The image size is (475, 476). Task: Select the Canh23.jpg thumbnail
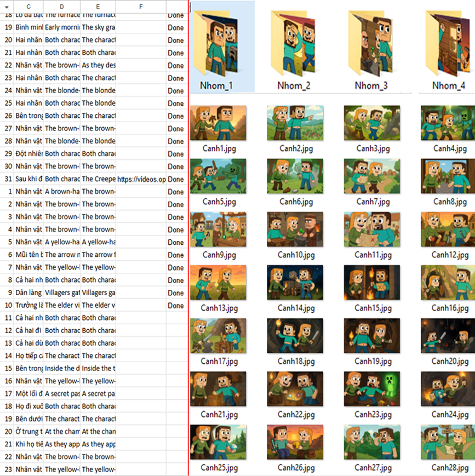click(372, 389)
